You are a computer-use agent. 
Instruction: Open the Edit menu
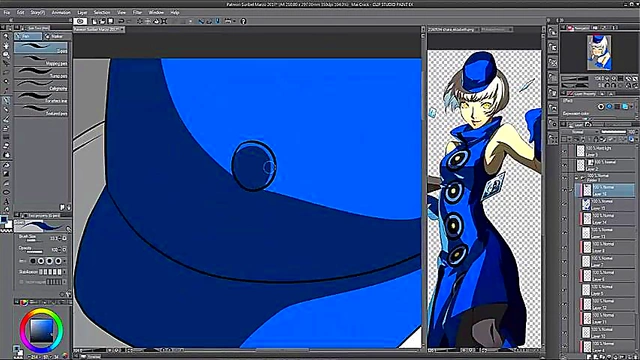(20, 13)
